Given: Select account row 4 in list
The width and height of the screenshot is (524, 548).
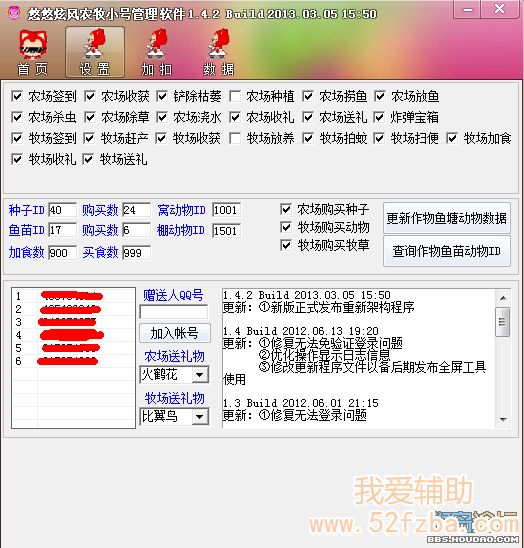Looking at the screenshot, I should [x=73, y=335].
